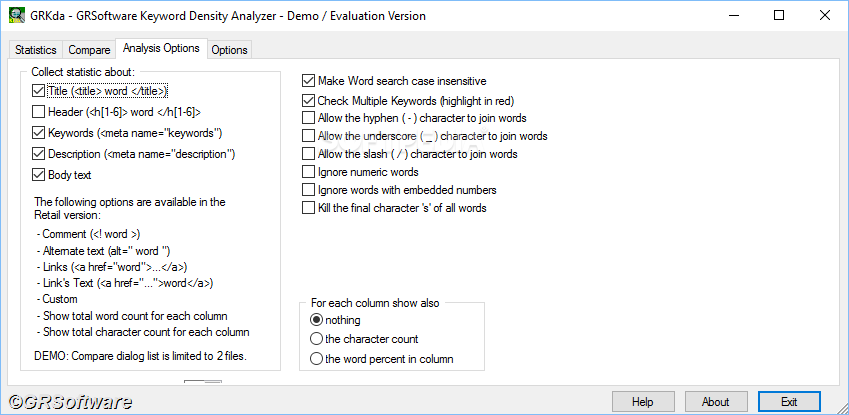Screen dimensions: 849x415
Task: Allow the hyphen character to join words
Action: (x=308, y=118)
